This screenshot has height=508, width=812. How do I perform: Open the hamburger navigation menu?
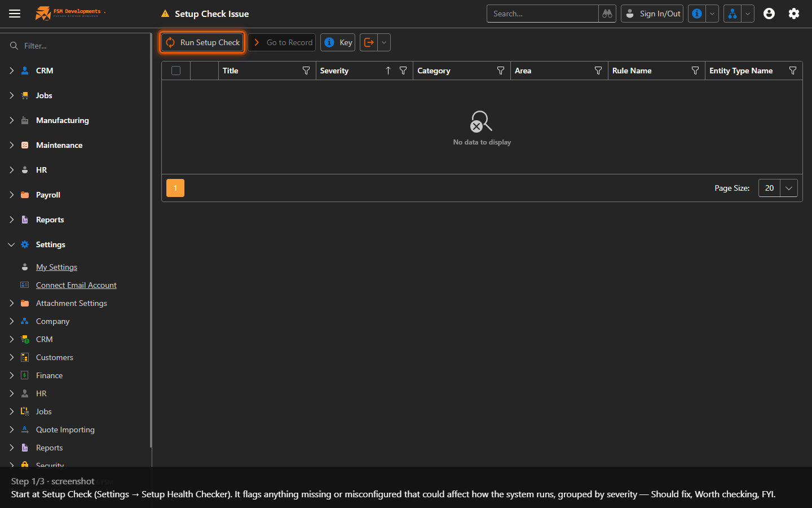pyautogui.click(x=15, y=14)
